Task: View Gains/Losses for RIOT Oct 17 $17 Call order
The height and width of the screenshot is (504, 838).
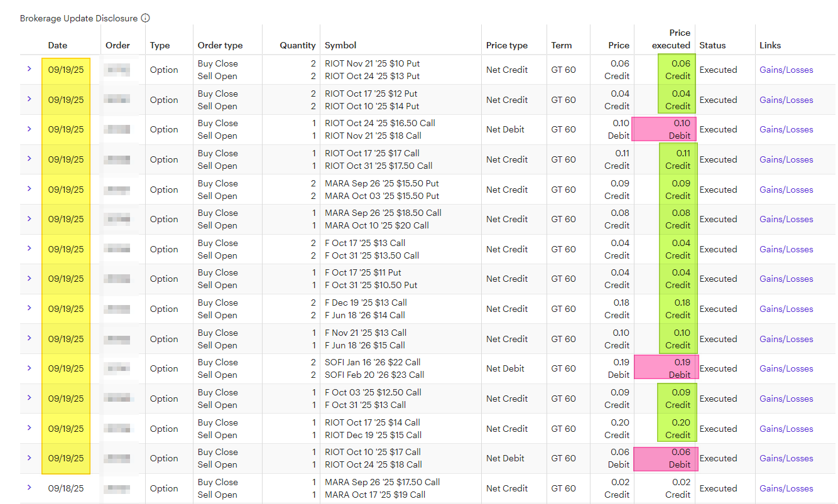Action: 786,159
